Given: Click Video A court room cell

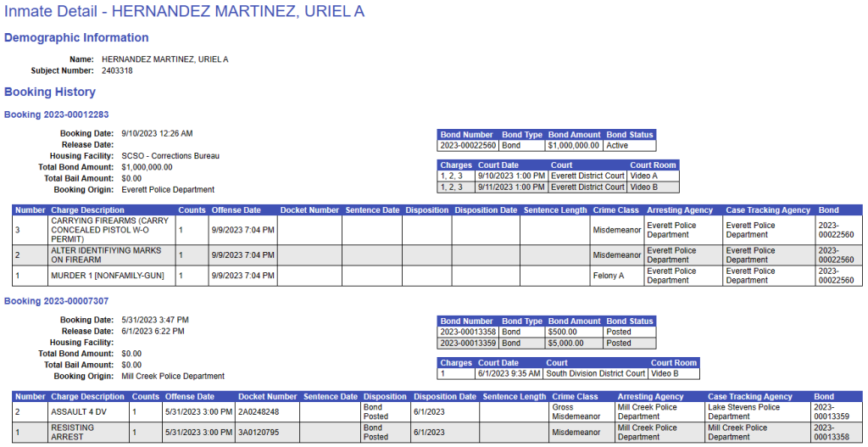Looking at the screenshot, I should click(x=654, y=176).
